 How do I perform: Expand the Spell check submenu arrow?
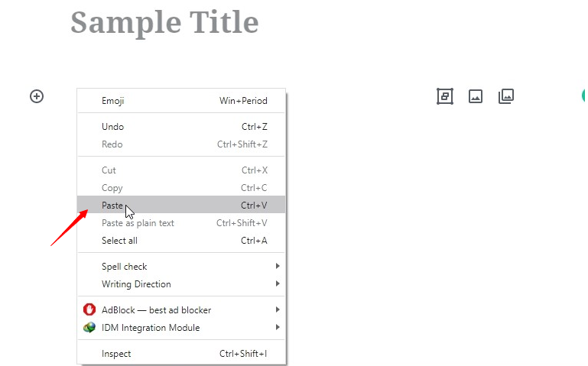278,266
